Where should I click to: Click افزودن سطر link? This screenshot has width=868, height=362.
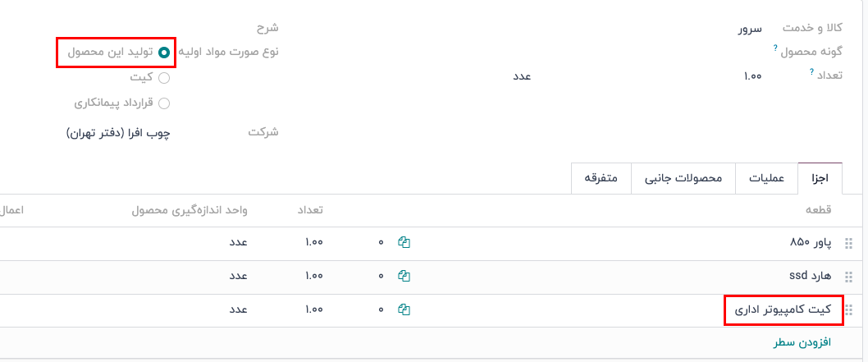coord(802,341)
